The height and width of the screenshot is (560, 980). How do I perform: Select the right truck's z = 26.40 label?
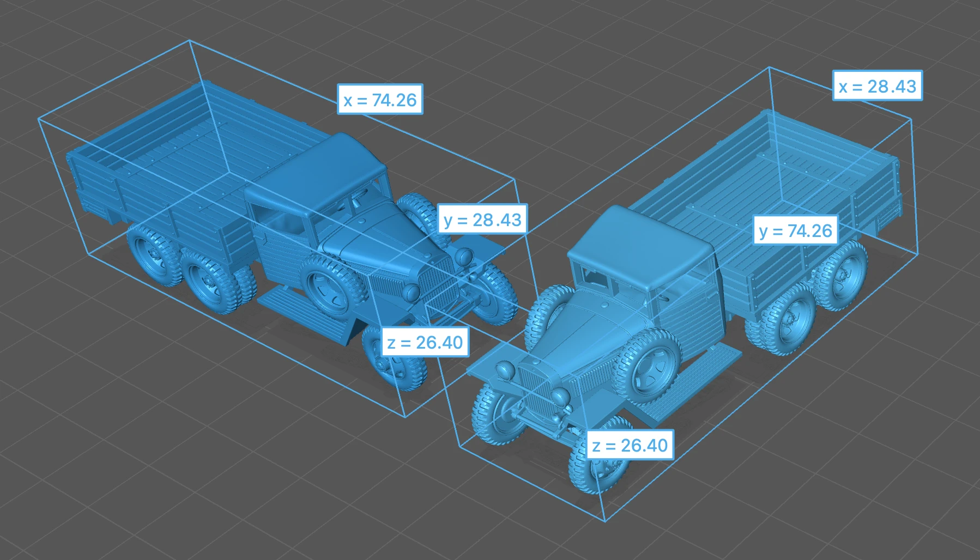pyautogui.click(x=630, y=445)
